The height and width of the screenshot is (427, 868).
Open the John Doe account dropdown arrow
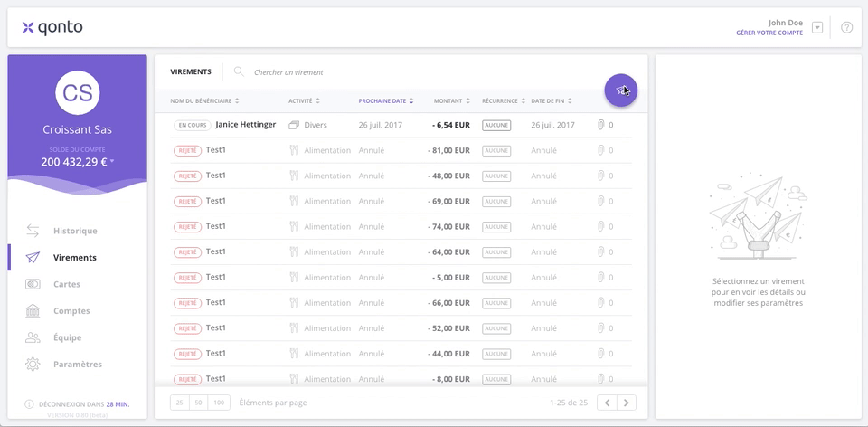(x=817, y=27)
